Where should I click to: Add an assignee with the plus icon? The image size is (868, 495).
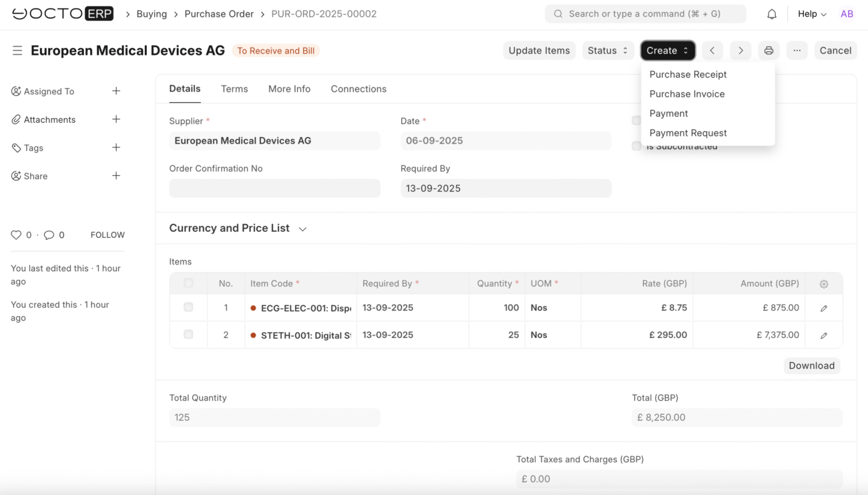(116, 91)
